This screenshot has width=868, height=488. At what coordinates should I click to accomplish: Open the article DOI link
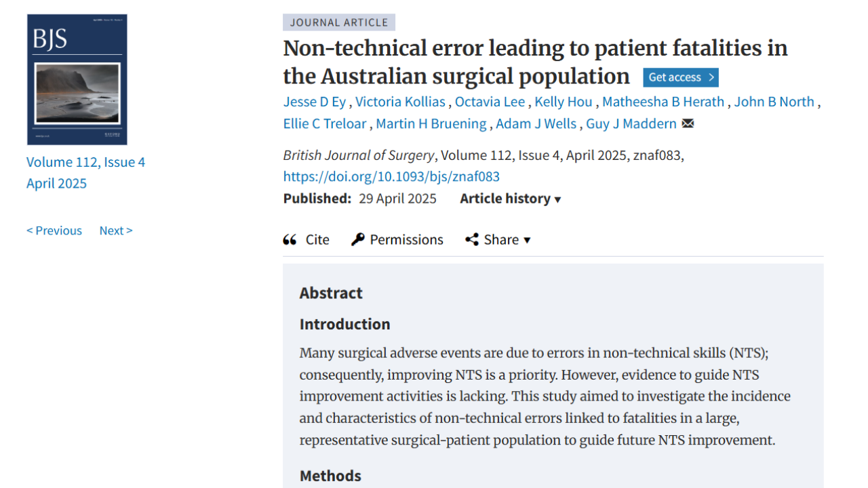coord(391,177)
